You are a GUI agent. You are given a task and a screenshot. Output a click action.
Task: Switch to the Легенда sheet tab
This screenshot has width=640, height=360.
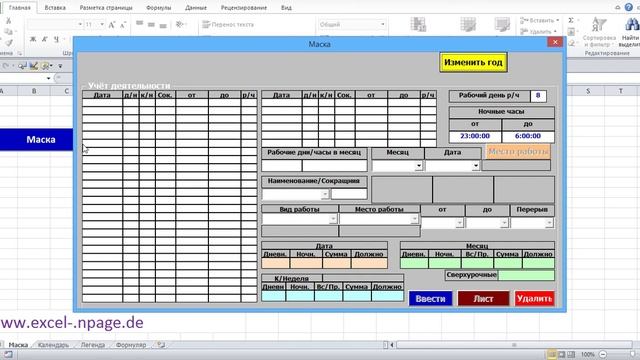93,345
